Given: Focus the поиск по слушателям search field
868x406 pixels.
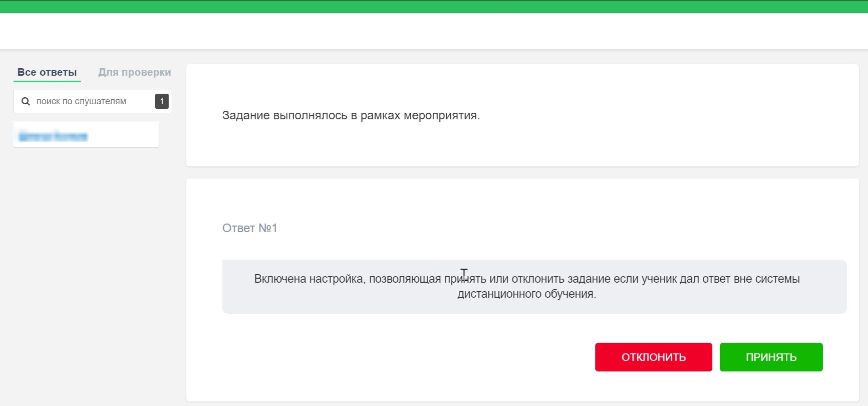Looking at the screenshot, I should pos(90,101).
